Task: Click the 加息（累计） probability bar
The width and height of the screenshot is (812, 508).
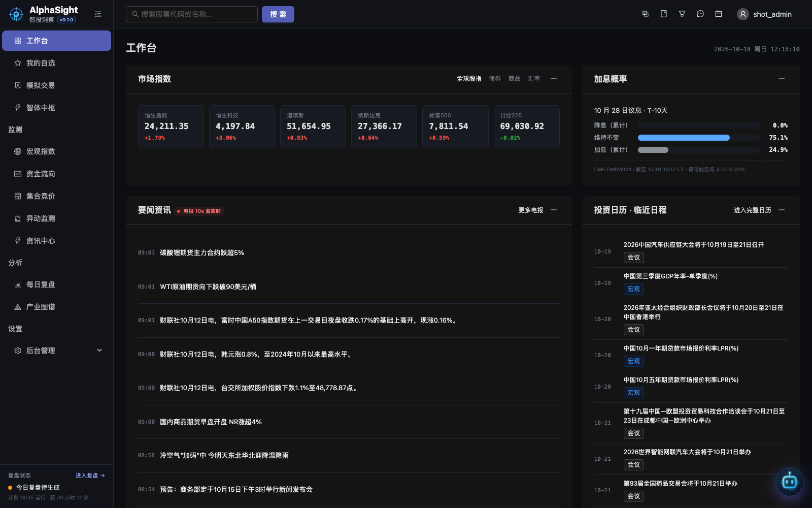Action: 699,150
